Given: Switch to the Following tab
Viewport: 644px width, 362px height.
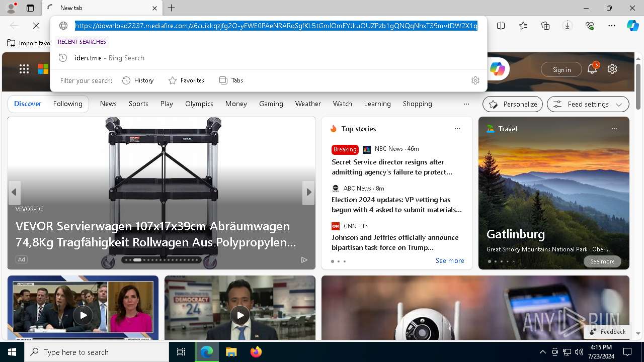Looking at the screenshot, I should click(67, 104).
